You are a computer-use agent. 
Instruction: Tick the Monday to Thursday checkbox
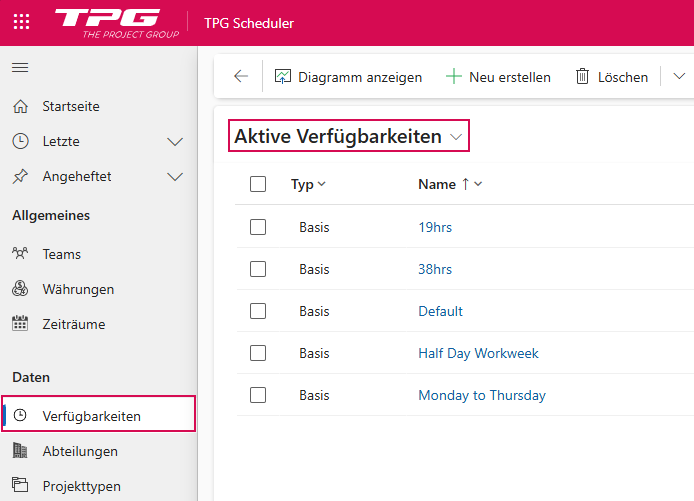(x=258, y=395)
